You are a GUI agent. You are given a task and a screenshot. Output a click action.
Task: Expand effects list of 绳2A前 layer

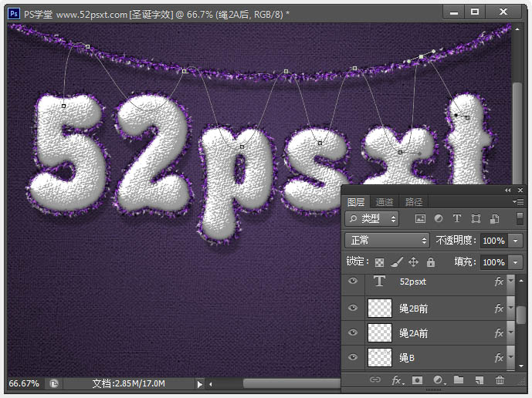[x=510, y=332]
